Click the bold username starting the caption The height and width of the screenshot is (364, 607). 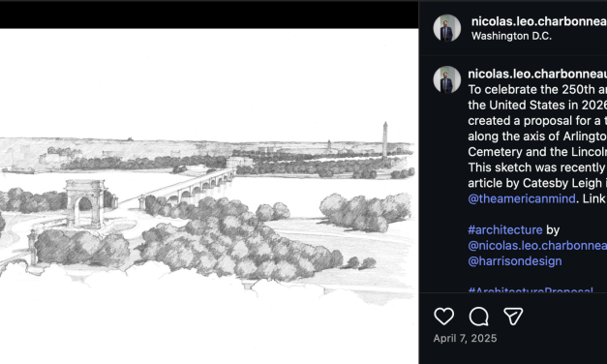pos(537,74)
